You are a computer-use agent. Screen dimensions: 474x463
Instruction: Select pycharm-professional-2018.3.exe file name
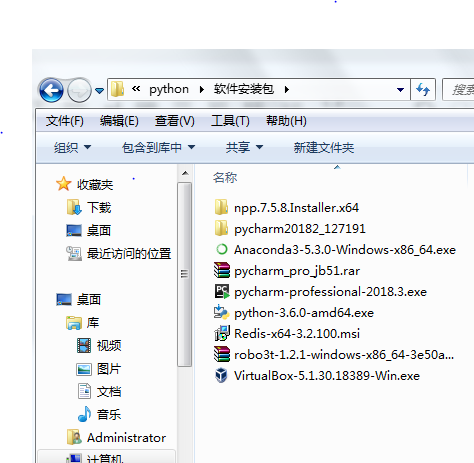(x=330, y=292)
